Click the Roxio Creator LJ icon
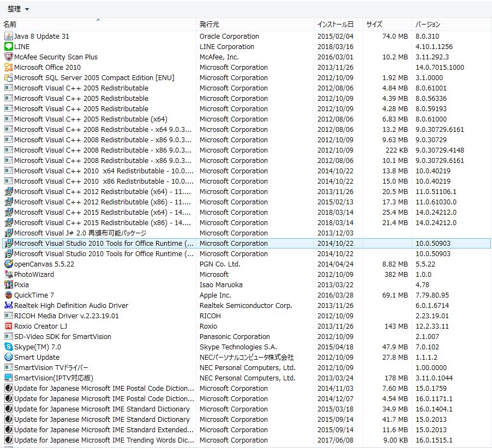492x448 pixels. pos(9,326)
